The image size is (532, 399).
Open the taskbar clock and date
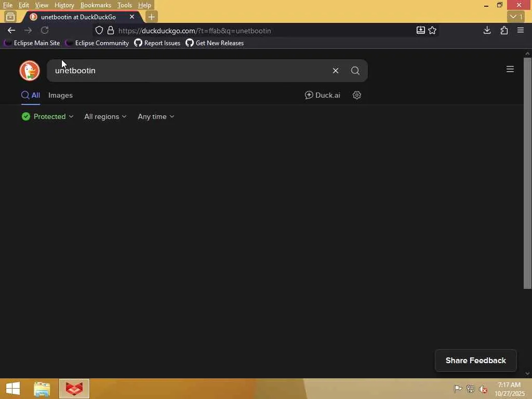click(x=509, y=389)
